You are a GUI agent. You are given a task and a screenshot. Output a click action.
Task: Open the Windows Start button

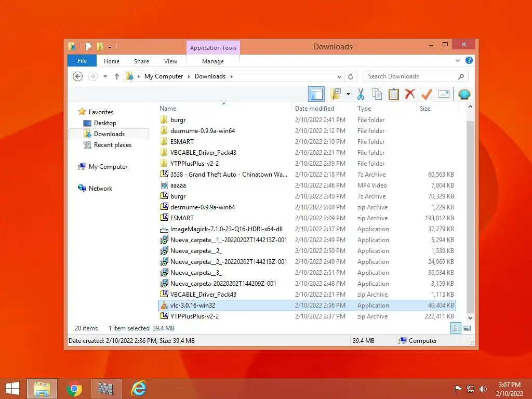pyautogui.click(x=12, y=389)
